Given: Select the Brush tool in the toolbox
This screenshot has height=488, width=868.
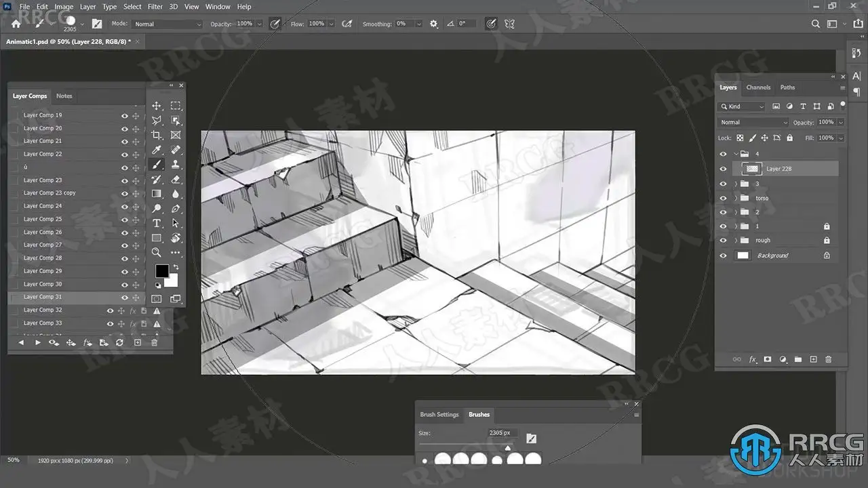Looking at the screenshot, I should pyautogui.click(x=157, y=165).
